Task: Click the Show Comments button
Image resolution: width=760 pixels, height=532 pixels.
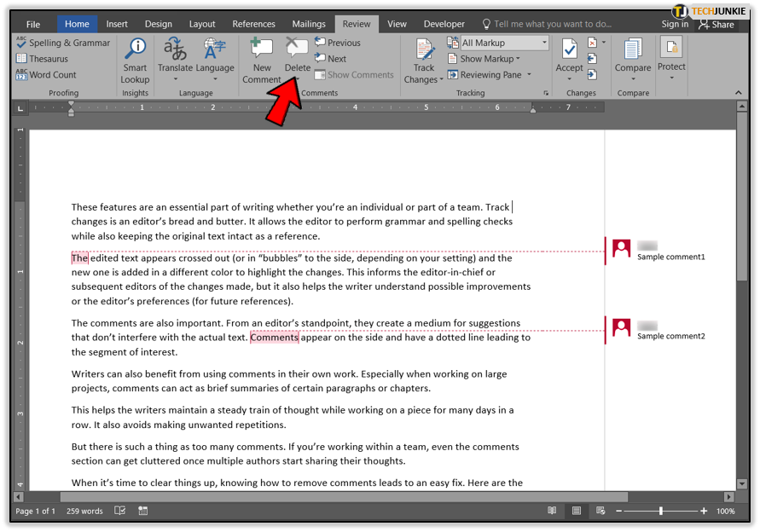Action: point(354,75)
